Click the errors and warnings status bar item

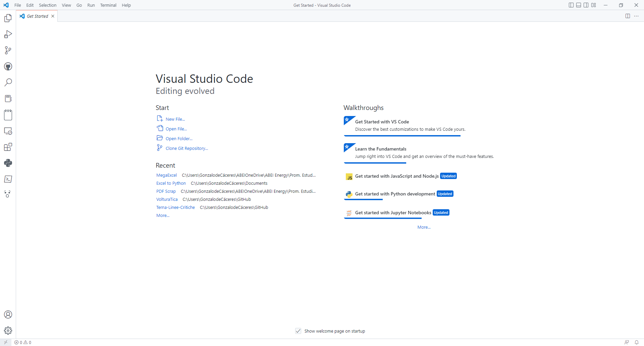click(23, 342)
